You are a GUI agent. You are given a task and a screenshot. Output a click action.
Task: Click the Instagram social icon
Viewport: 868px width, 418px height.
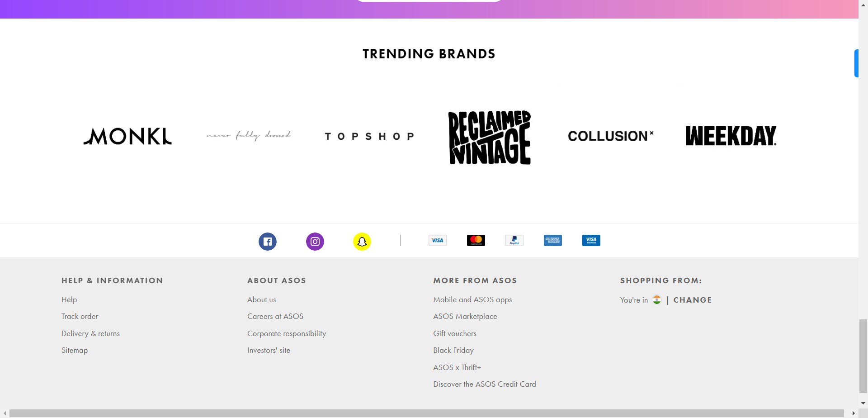click(315, 242)
